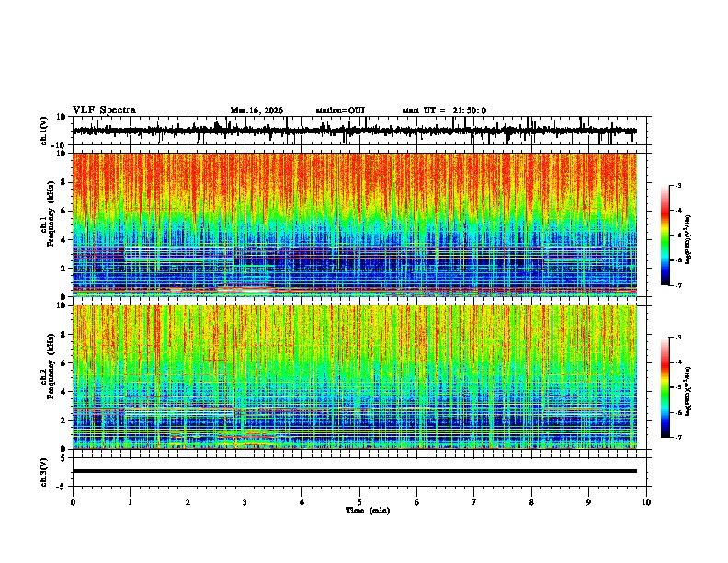The width and height of the screenshot is (728, 563).
Task: Click the ch.1(V) waveform trace panel
Action: click(x=361, y=131)
